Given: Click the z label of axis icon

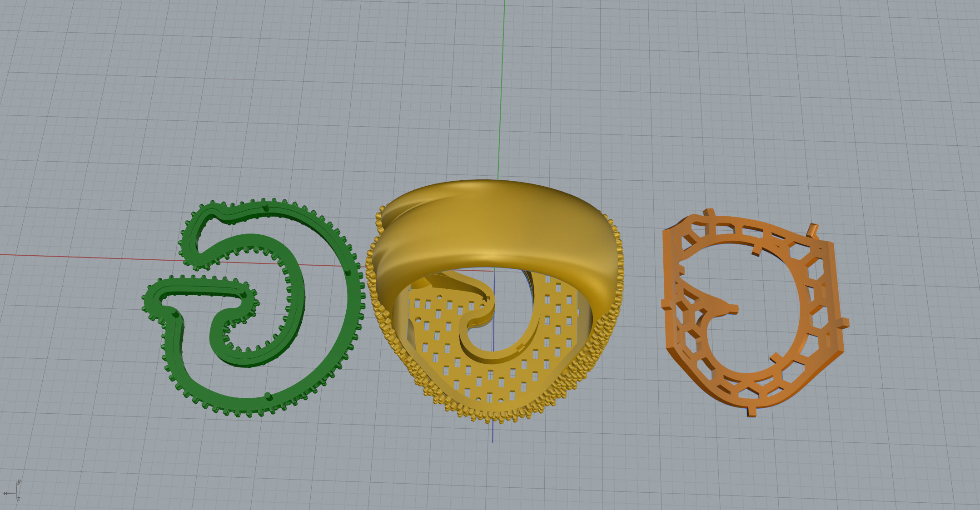Looking at the screenshot, I should click(x=19, y=499).
